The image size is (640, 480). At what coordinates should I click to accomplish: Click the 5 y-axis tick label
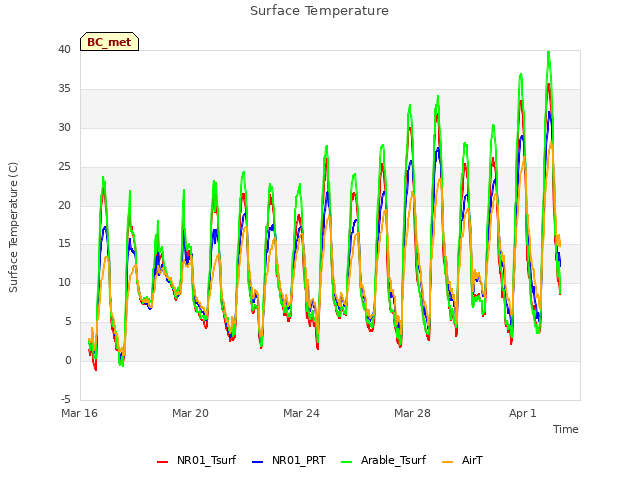(68, 322)
